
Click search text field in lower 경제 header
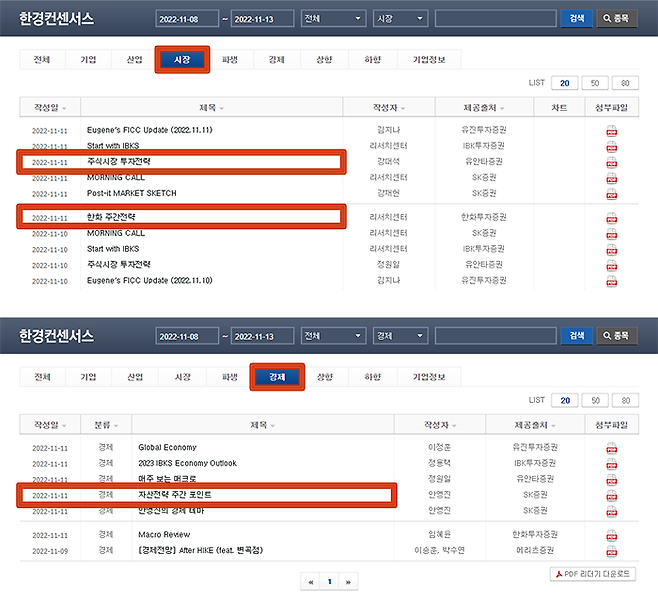pyautogui.click(x=496, y=336)
